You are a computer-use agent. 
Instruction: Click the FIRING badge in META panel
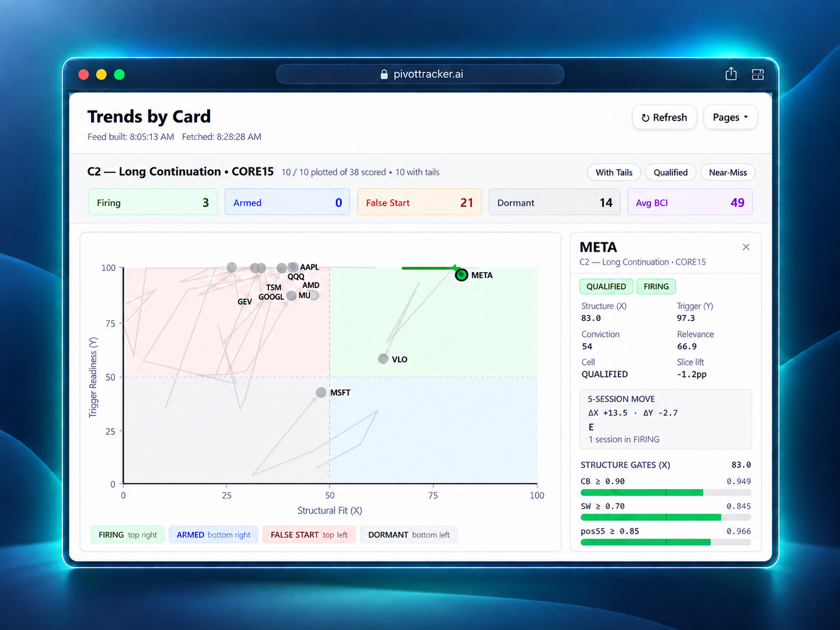pyautogui.click(x=656, y=287)
